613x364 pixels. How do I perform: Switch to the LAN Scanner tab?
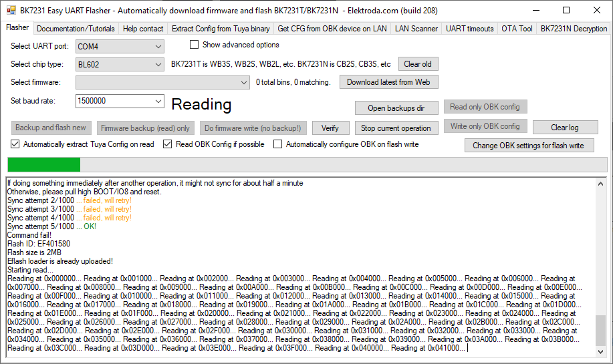click(x=416, y=29)
